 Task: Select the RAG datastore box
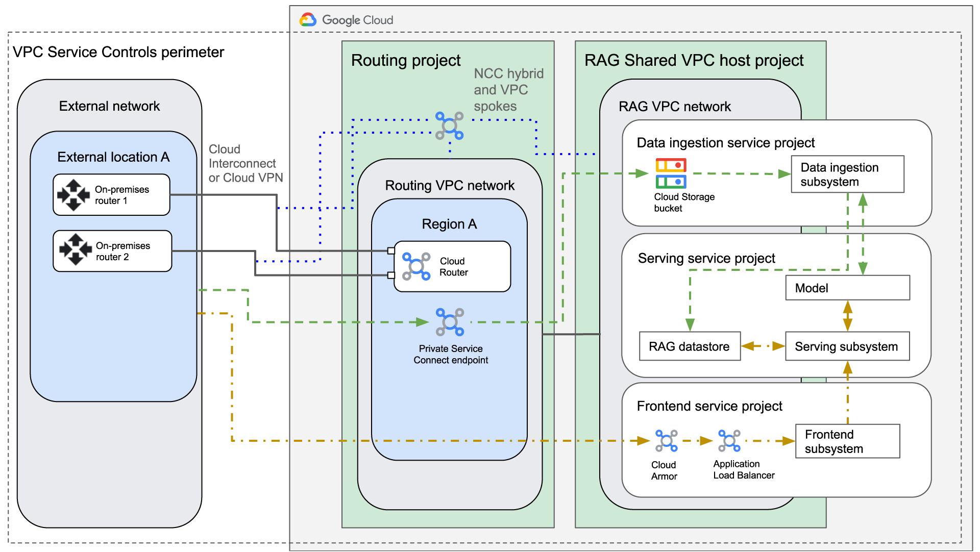click(x=690, y=346)
